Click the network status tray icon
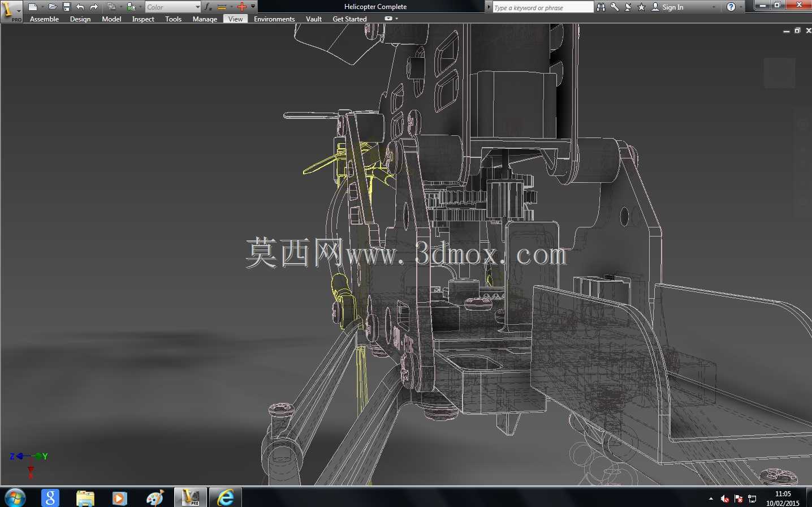The width and height of the screenshot is (812, 507). 752,499
